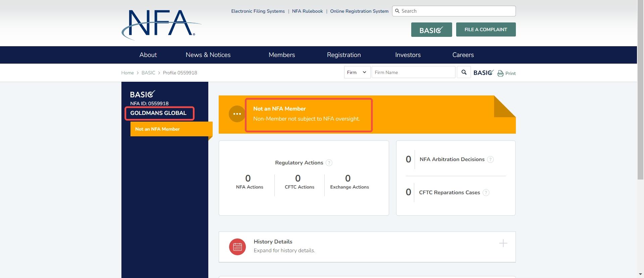The height and width of the screenshot is (278, 644).
Task: Open the Members menu
Action: tap(282, 55)
